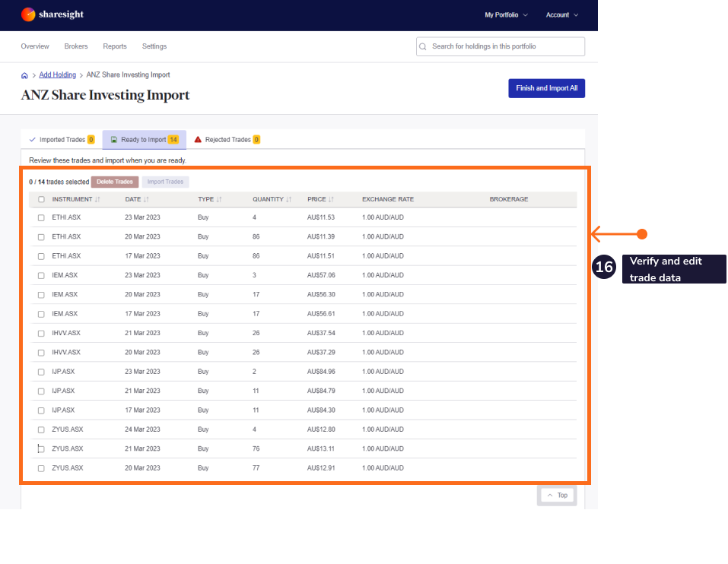This screenshot has width=728, height=564.
Task: Select the IHVV.ASX 21 Mar 2023 trade checkbox
Action: pyautogui.click(x=41, y=334)
